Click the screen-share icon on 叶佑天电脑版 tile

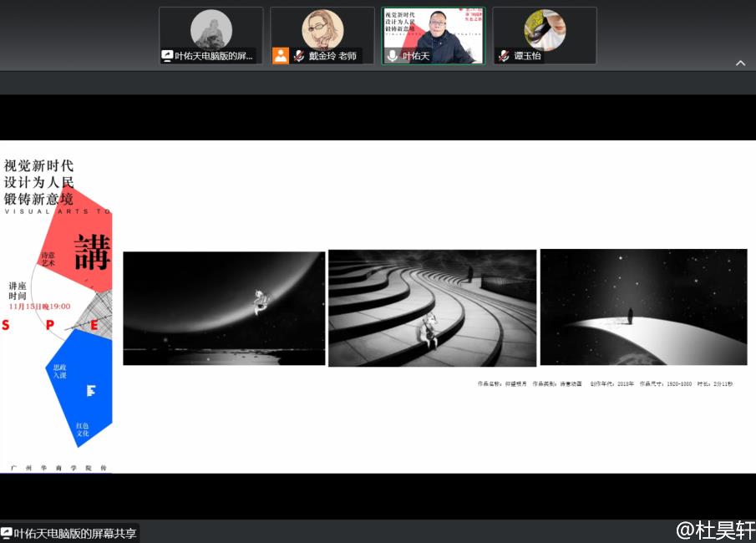click(x=168, y=56)
